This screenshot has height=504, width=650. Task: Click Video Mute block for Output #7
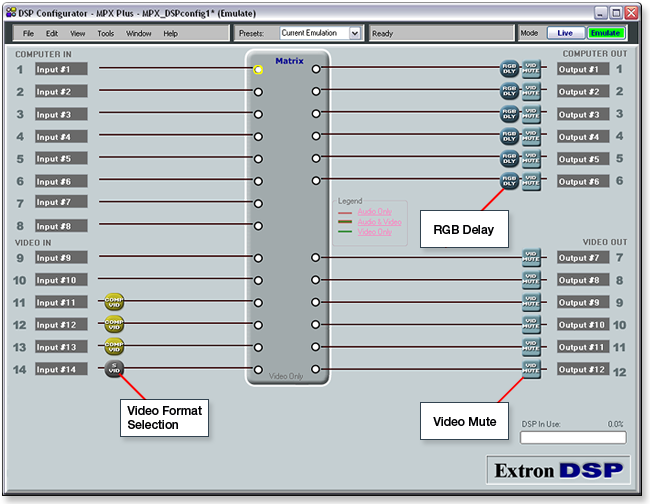click(531, 257)
